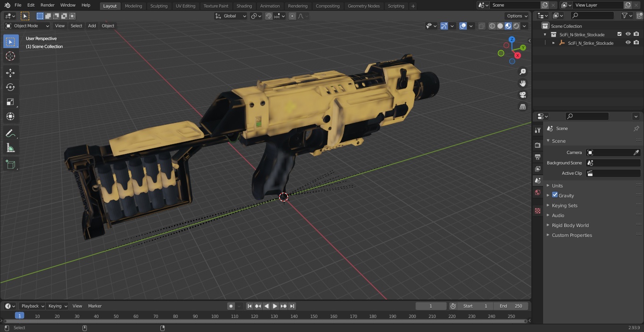Click the red X axis gizmo ball
The width and height of the screenshot is (644, 332).
point(518,56)
